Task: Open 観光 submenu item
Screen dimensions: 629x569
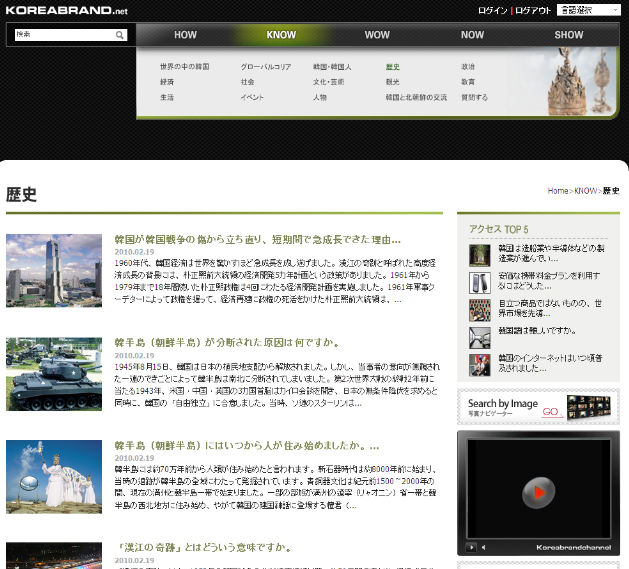Action: (393, 82)
